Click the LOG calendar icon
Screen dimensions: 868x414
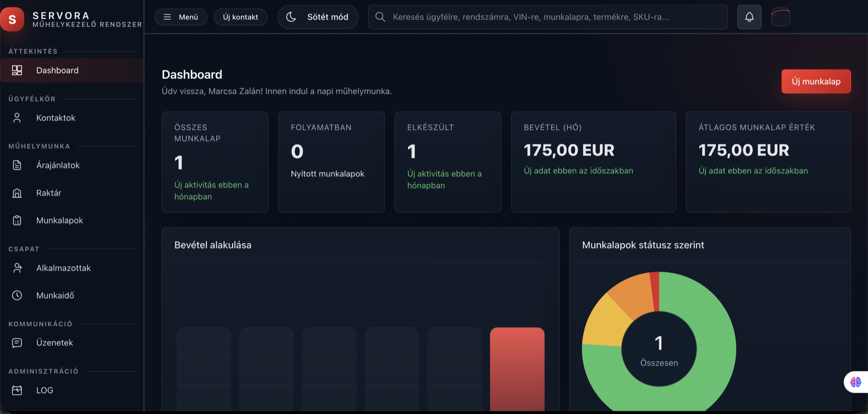click(x=17, y=390)
